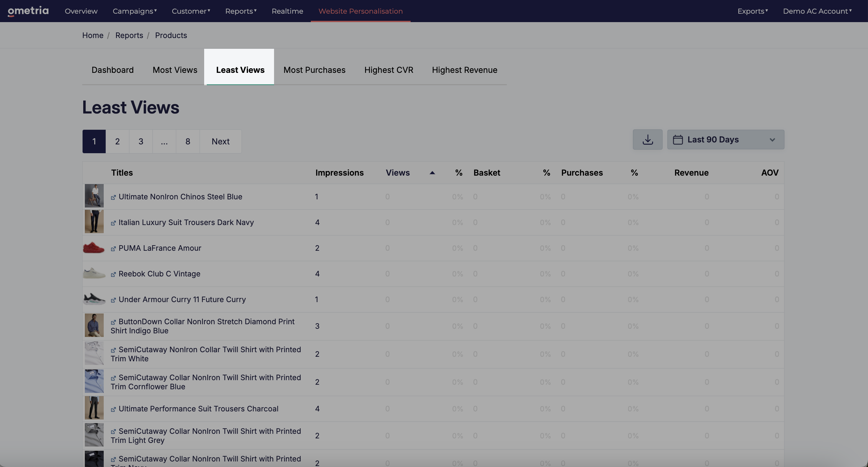Switch to the Most Purchases tab
Image resolution: width=868 pixels, height=467 pixels.
pos(314,70)
